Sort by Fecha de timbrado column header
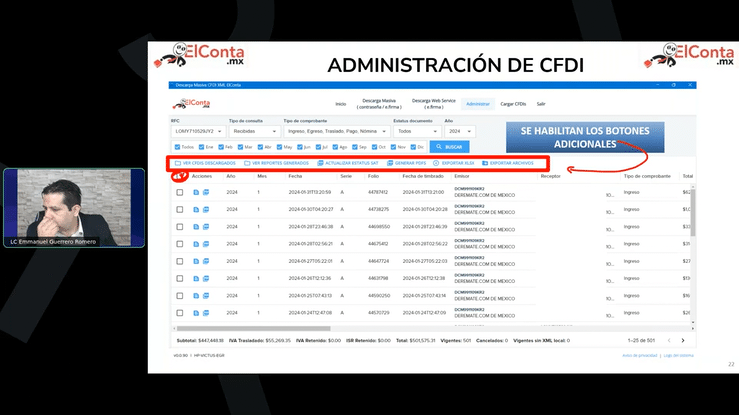739x415 pixels. [423, 176]
